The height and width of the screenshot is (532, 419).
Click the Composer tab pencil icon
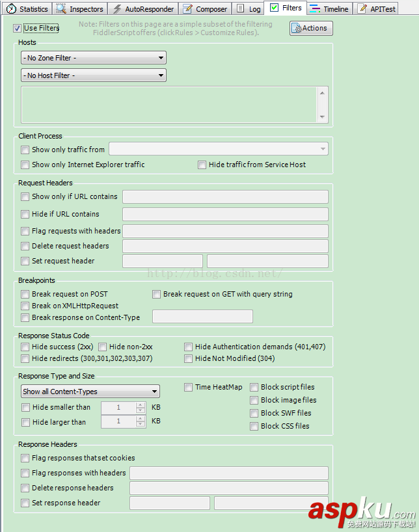click(x=187, y=9)
